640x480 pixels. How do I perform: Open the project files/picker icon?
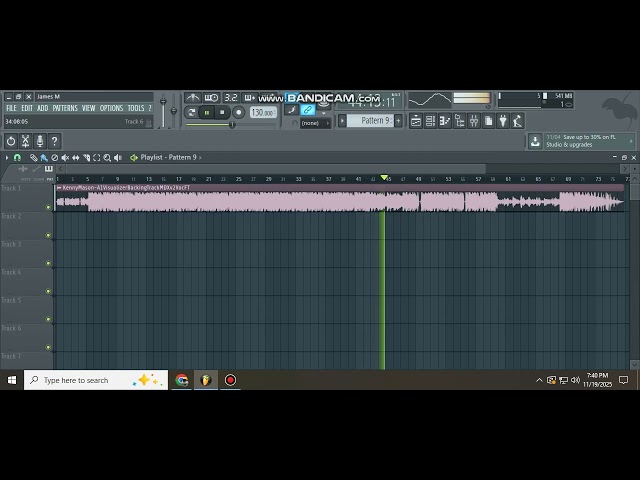pos(489,121)
